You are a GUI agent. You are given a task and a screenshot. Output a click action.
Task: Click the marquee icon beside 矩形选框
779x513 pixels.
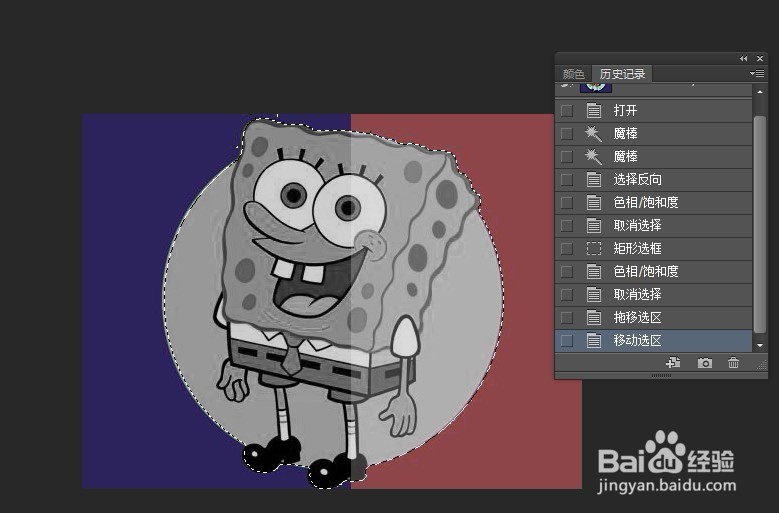(594, 248)
